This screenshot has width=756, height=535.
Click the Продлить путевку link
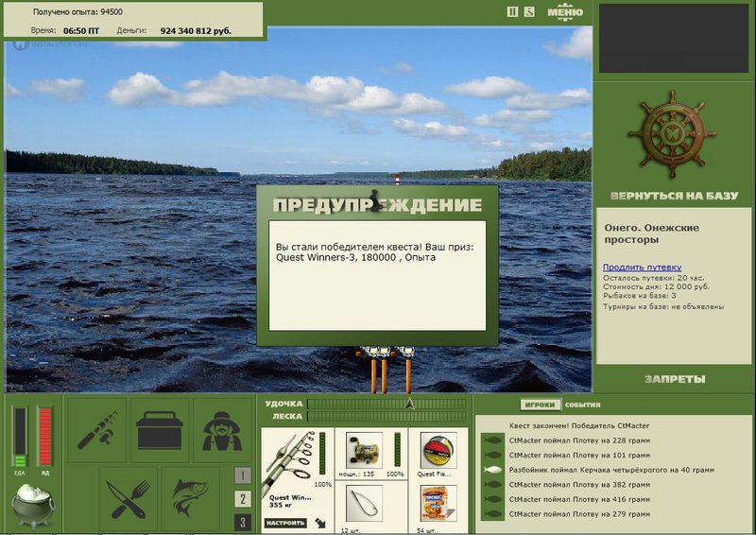point(643,267)
